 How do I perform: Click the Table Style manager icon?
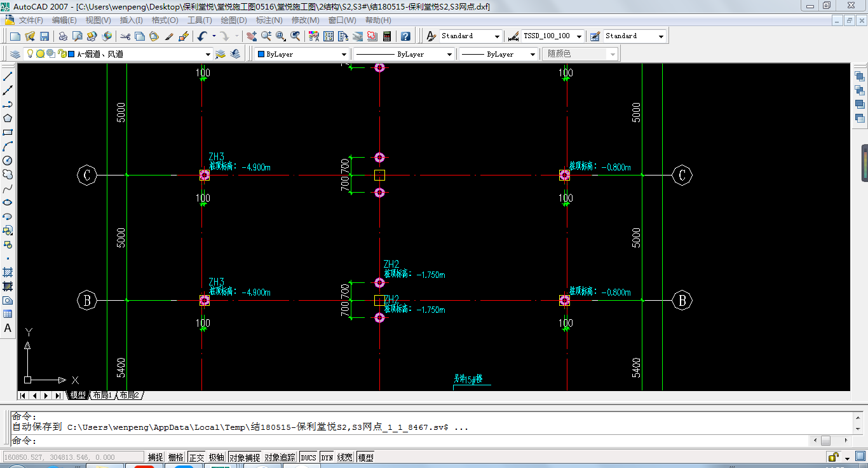point(595,36)
